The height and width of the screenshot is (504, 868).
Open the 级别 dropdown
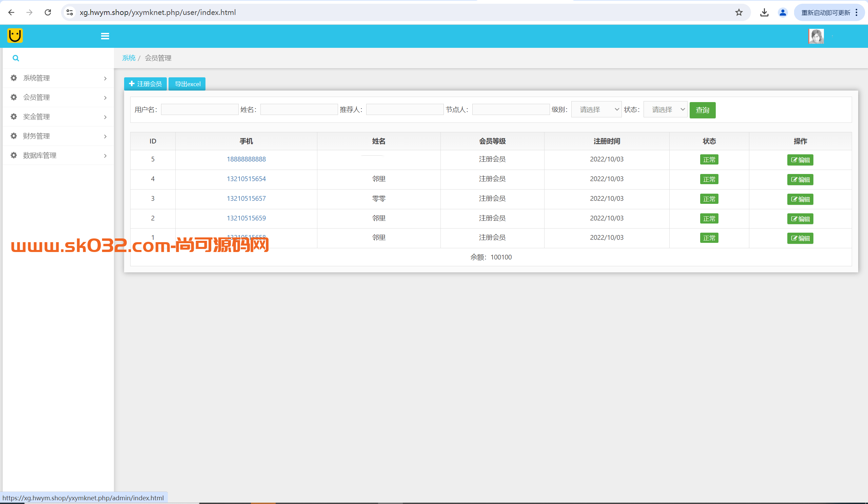(596, 110)
